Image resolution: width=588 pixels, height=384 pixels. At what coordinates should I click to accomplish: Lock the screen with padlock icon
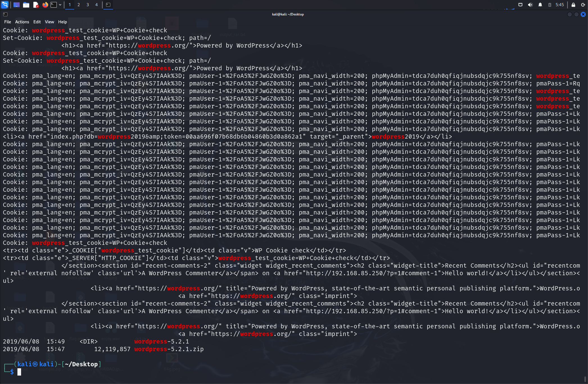(x=573, y=4)
